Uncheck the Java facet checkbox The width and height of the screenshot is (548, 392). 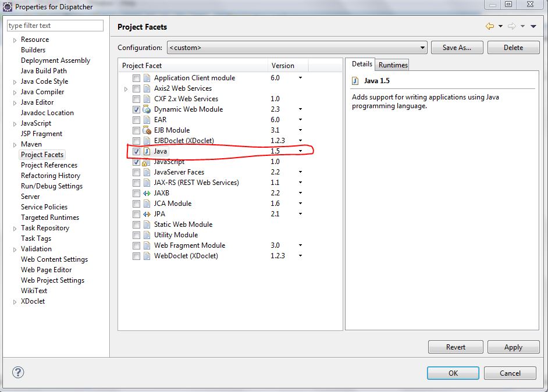tap(136, 151)
